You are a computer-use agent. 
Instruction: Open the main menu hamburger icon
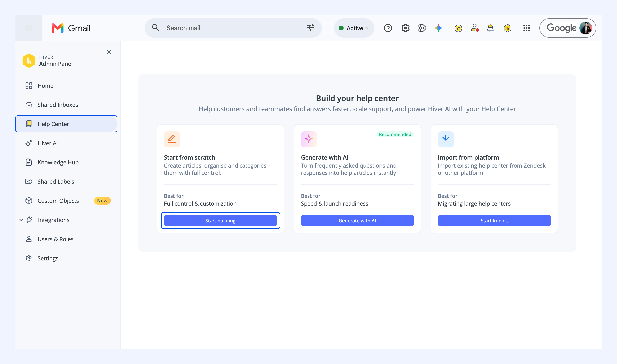click(29, 28)
